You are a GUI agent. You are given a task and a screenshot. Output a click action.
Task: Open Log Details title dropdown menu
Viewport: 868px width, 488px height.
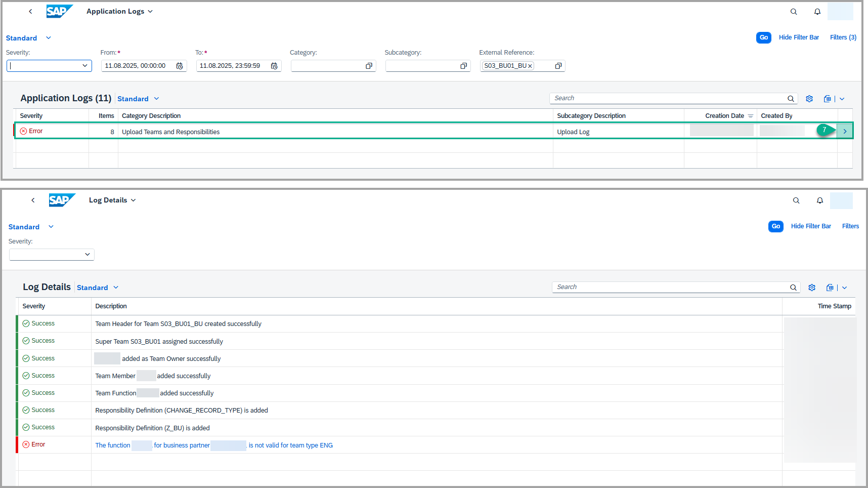(x=134, y=200)
